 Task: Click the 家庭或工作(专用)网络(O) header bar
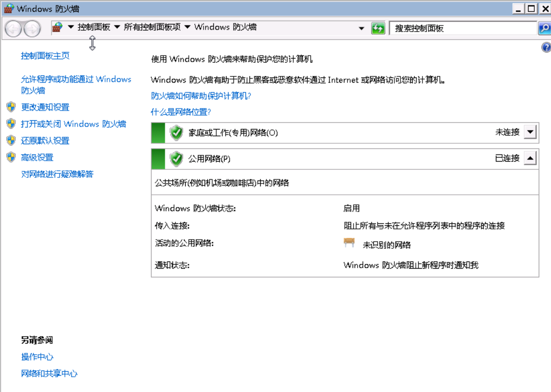(x=345, y=133)
